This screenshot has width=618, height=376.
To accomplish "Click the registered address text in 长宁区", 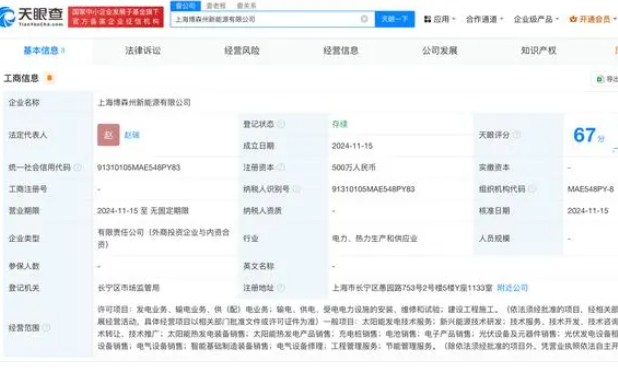I will tap(412, 288).
